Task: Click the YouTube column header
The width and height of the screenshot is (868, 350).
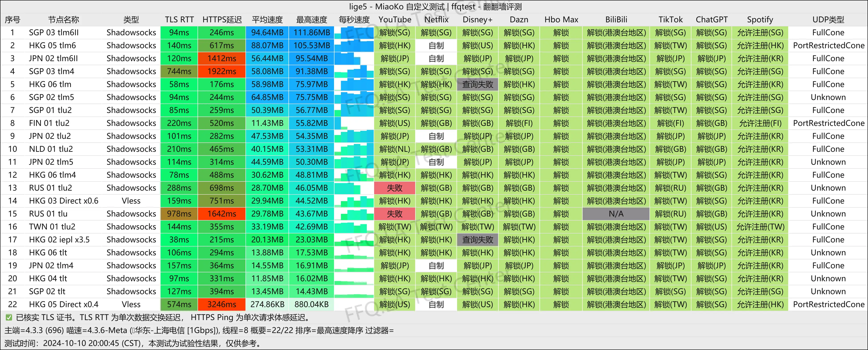Action: click(395, 20)
